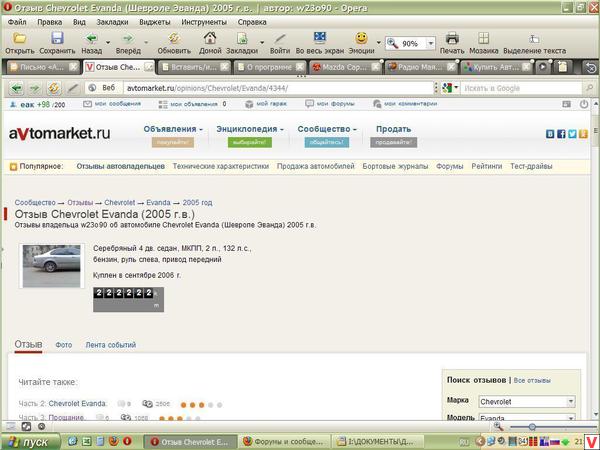600x450 pixels.
Task: Click the avtomarket.ru address field
Action: coord(279,88)
